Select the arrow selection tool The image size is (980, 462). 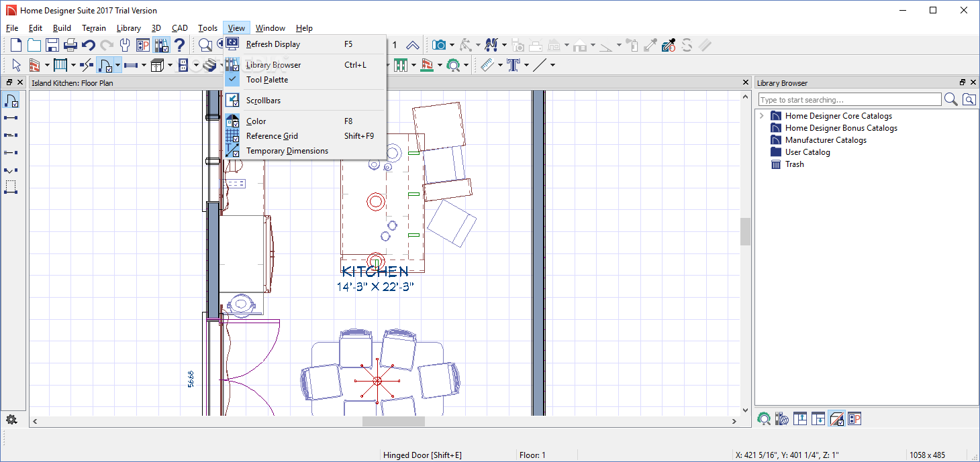(15, 64)
